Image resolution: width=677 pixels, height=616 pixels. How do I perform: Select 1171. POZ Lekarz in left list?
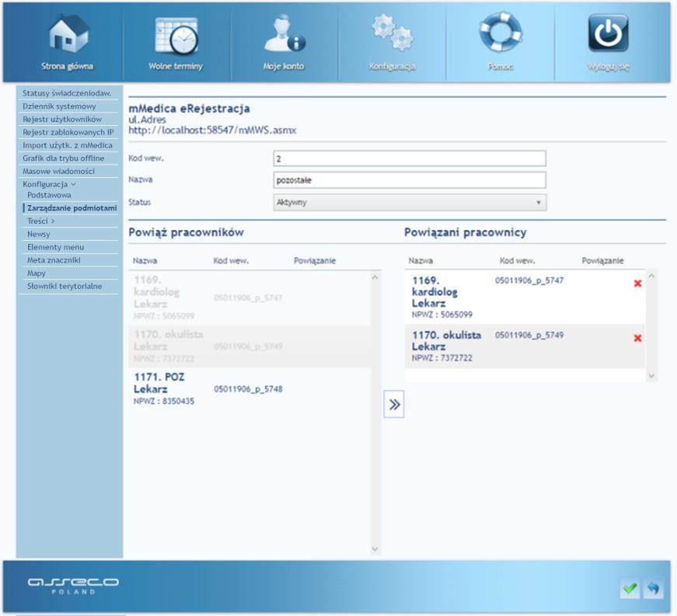click(250, 388)
